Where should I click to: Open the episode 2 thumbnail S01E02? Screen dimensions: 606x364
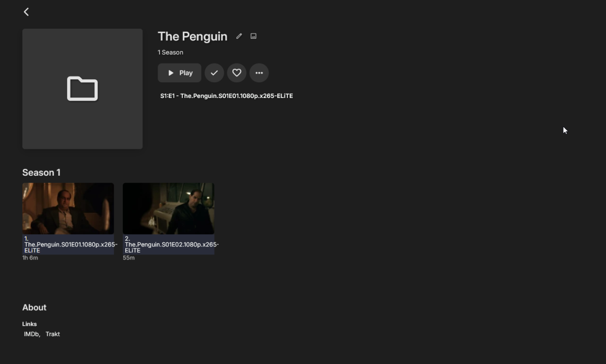point(169,209)
